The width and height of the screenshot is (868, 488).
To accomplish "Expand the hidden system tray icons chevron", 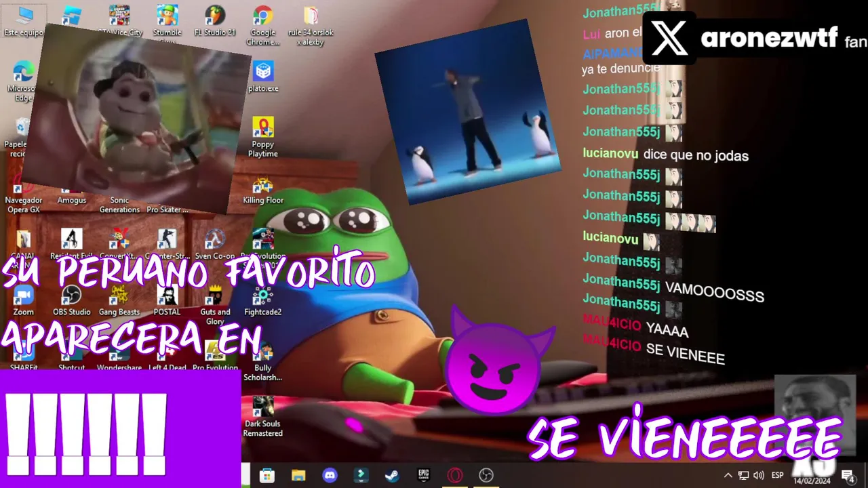I will click(x=728, y=475).
